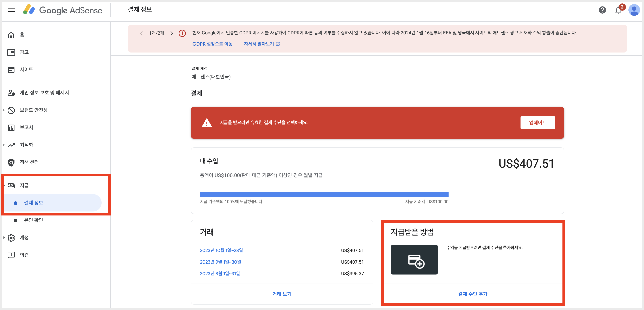Go to next alert message arrow

[x=172, y=33]
